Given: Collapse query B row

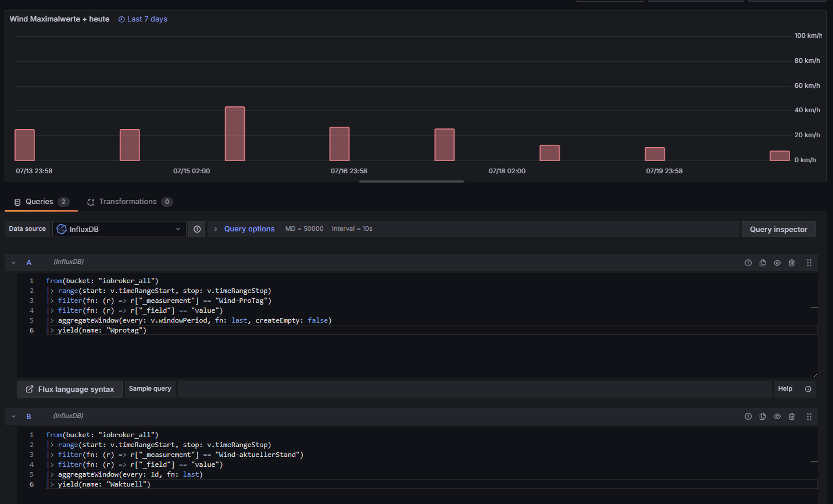Looking at the screenshot, I should (x=13, y=416).
